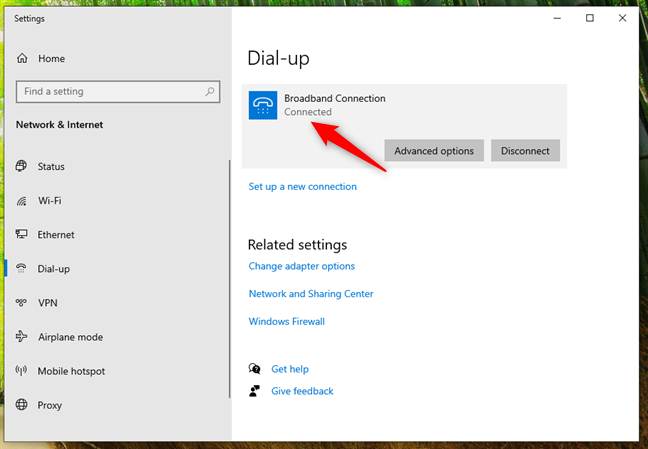Viewport: 648px width, 449px height.
Task: Click the Home house icon
Action: point(22,58)
